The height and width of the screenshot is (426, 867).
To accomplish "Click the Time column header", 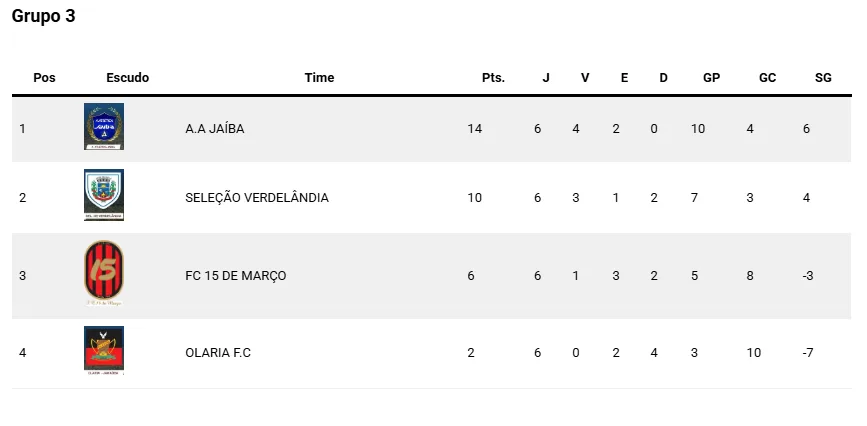I will (320, 78).
